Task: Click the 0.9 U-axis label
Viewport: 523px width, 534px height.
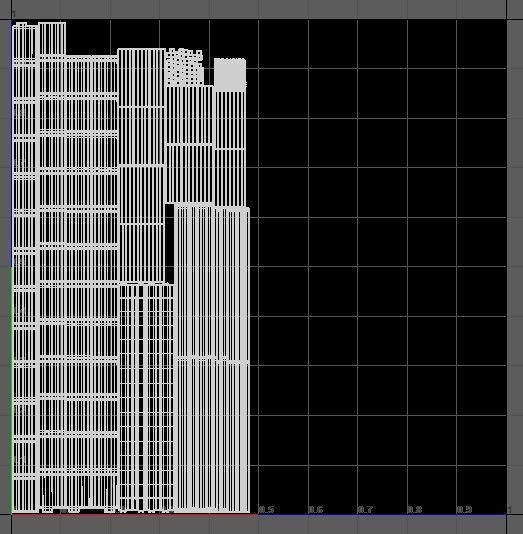Action: tap(464, 509)
